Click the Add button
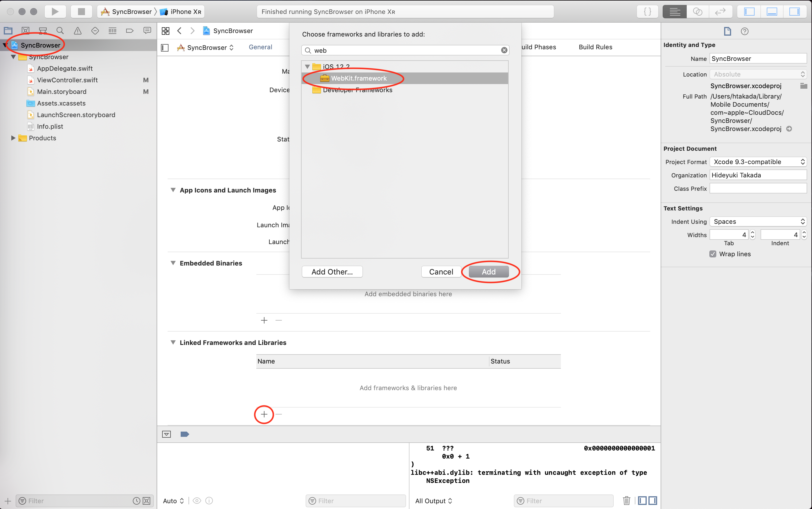 489,272
